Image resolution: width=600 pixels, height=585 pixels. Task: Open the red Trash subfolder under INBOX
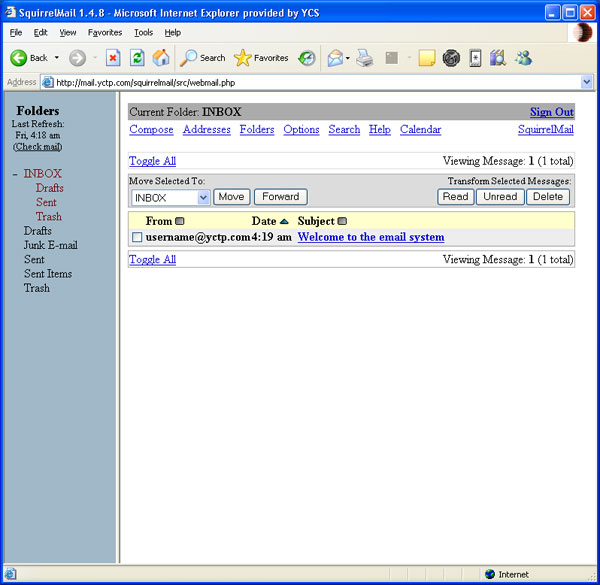point(49,217)
